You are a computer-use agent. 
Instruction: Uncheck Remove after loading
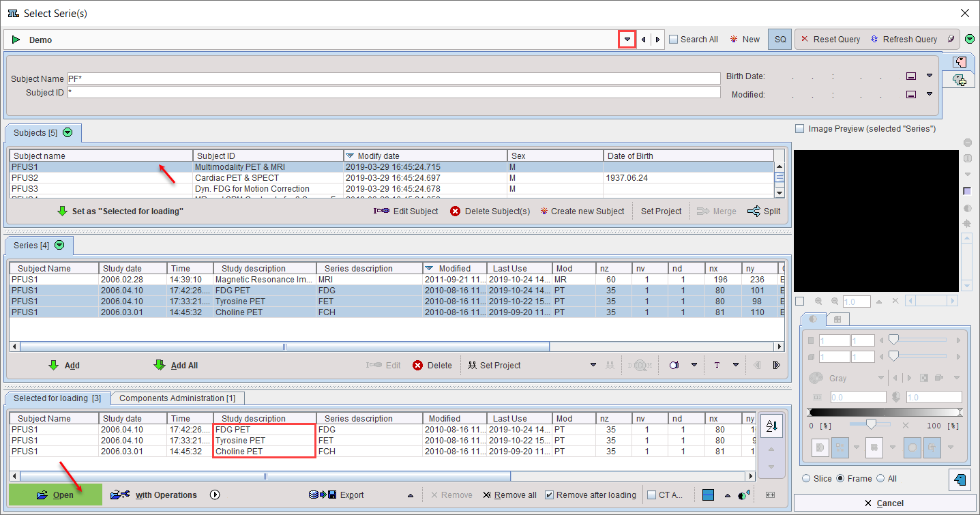pyautogui.click(x=549, y=495)
